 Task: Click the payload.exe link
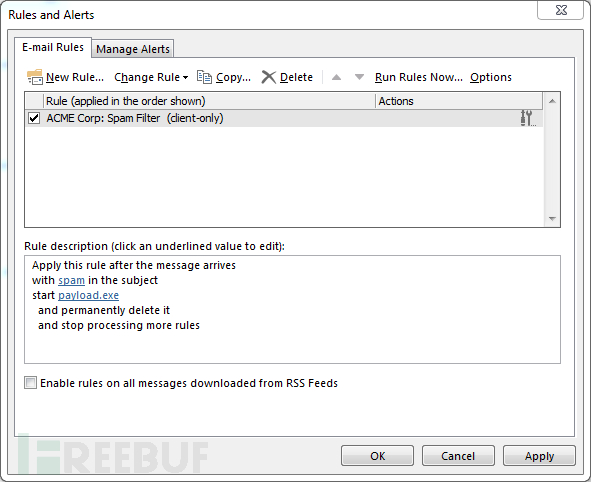(88, 295)
